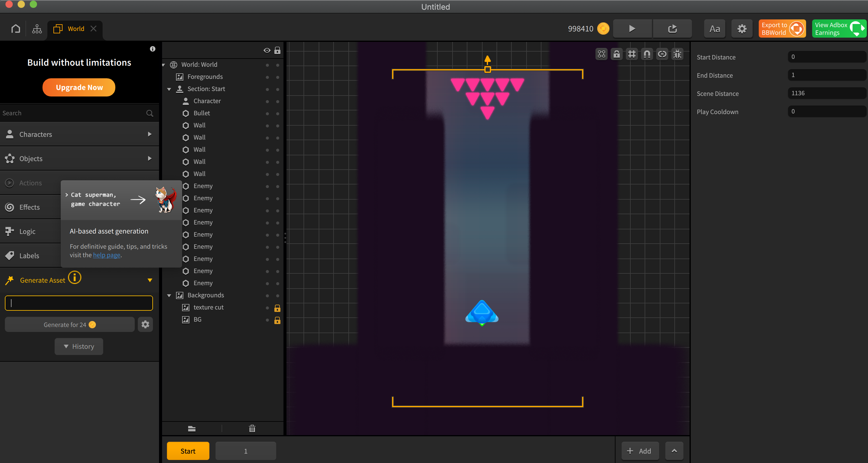Viewport: 868px width, 463px height.
Task: Click the Upgrade Now button
Action: (79, 87)
